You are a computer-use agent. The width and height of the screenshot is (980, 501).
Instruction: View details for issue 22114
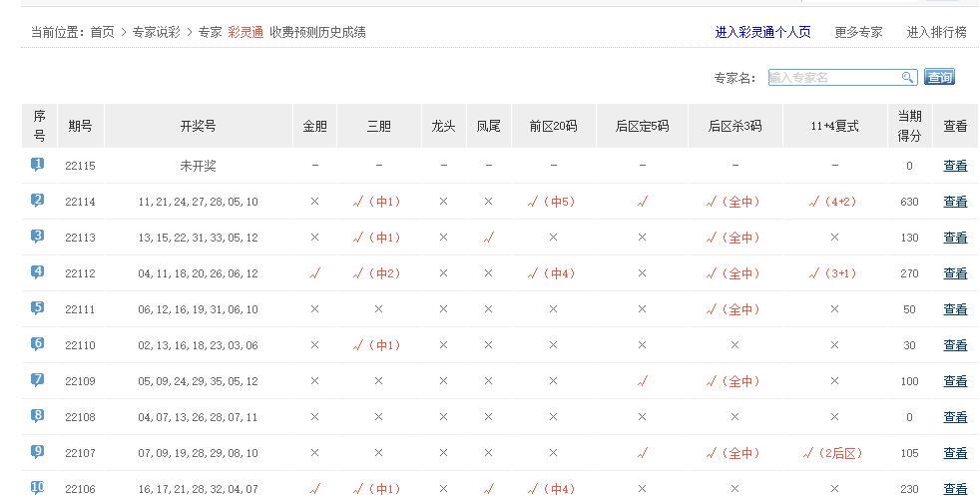click(955, 202)
